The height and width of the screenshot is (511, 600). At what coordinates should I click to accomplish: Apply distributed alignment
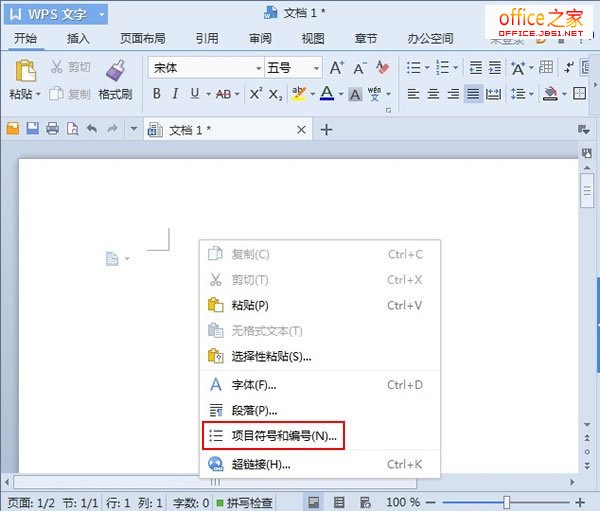point(493,94)
